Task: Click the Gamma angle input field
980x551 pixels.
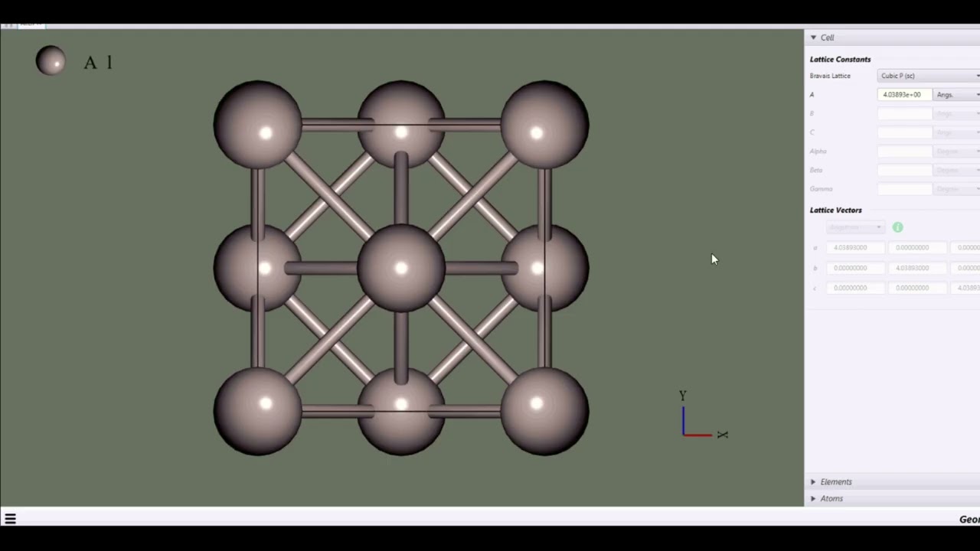Action: point(904,188)
